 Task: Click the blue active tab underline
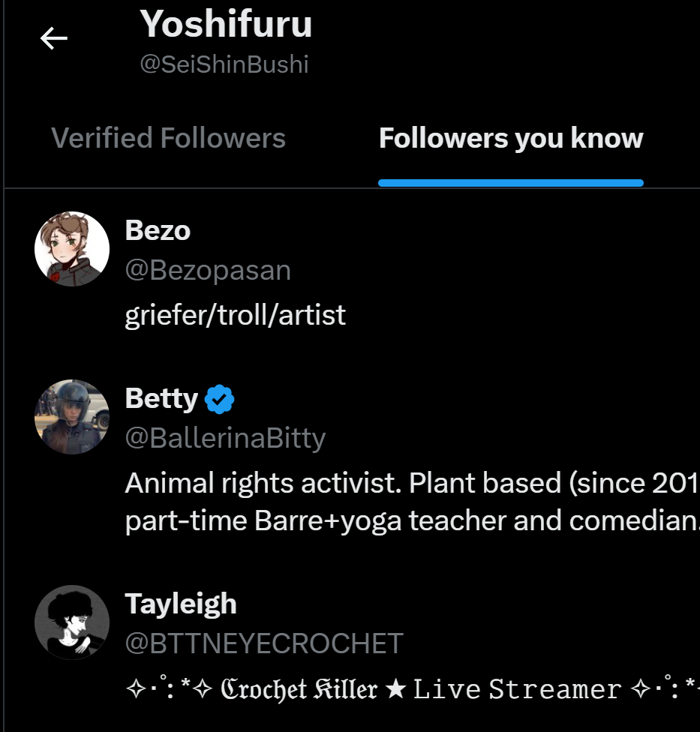pos(511,183)
